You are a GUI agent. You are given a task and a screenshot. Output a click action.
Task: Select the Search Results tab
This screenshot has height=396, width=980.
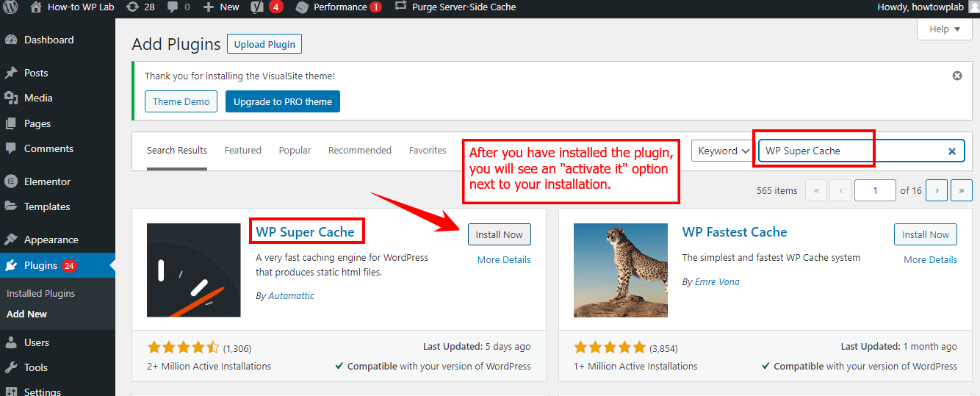point(177,151)
